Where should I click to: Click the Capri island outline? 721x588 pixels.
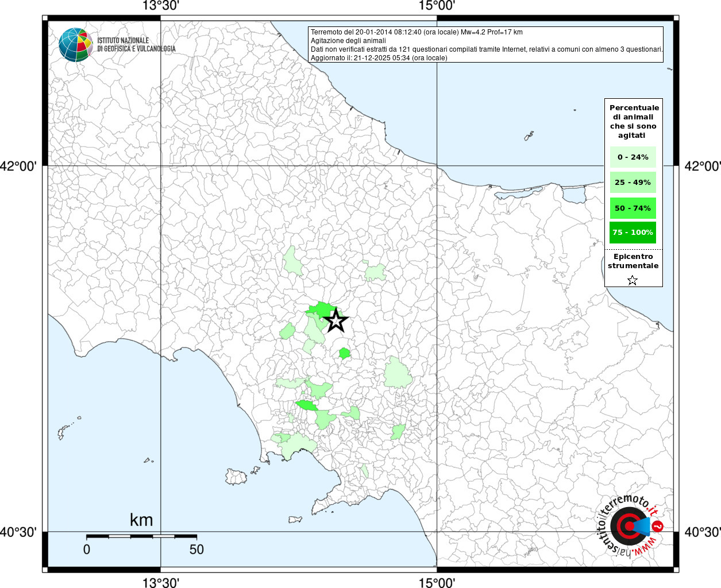coord(295,520)
